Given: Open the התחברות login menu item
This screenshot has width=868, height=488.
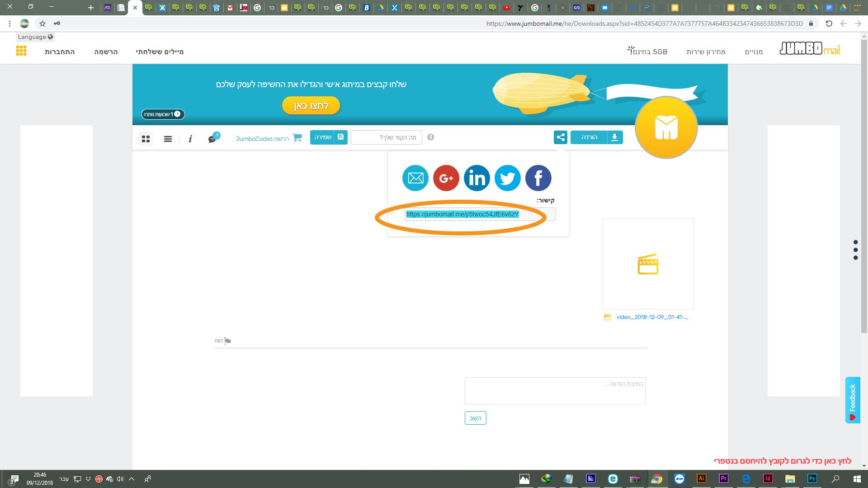Looking at the screenshot, I should click(60, 52).
